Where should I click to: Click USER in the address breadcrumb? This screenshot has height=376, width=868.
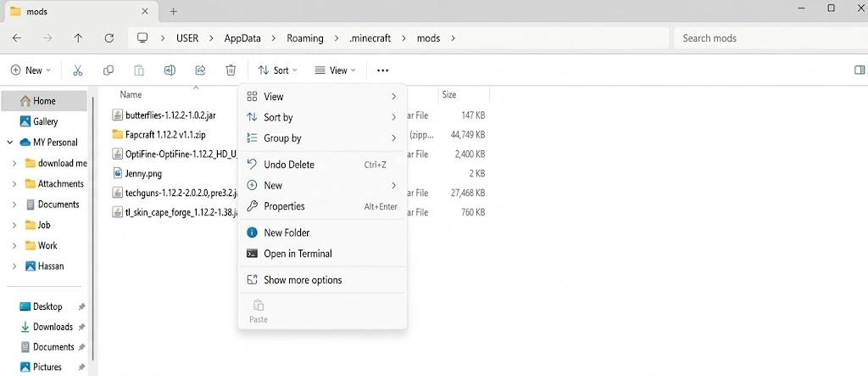click(187, 38)
